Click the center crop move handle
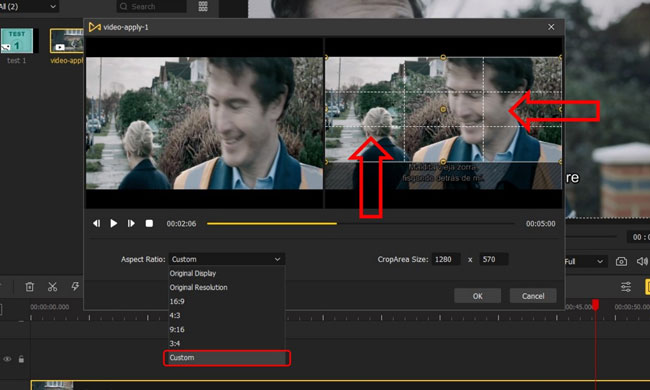The width and height of the screenshot is (650, 390). pos(443,109)
